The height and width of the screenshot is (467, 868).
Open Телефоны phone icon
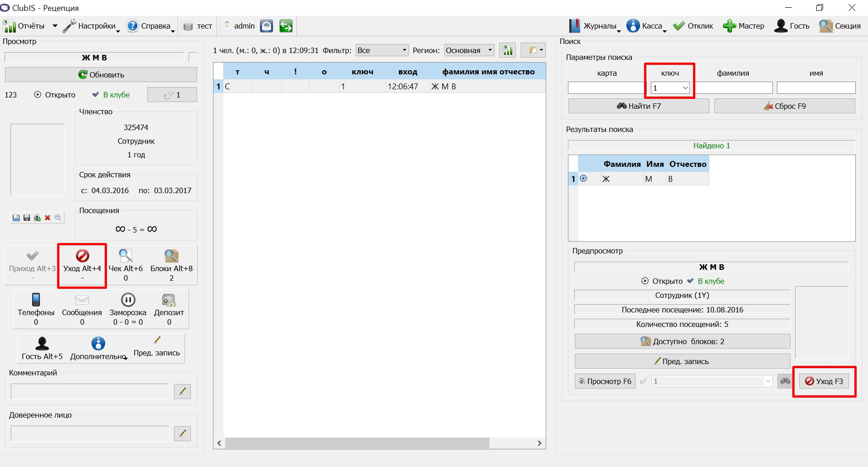[x=36, y=300]
